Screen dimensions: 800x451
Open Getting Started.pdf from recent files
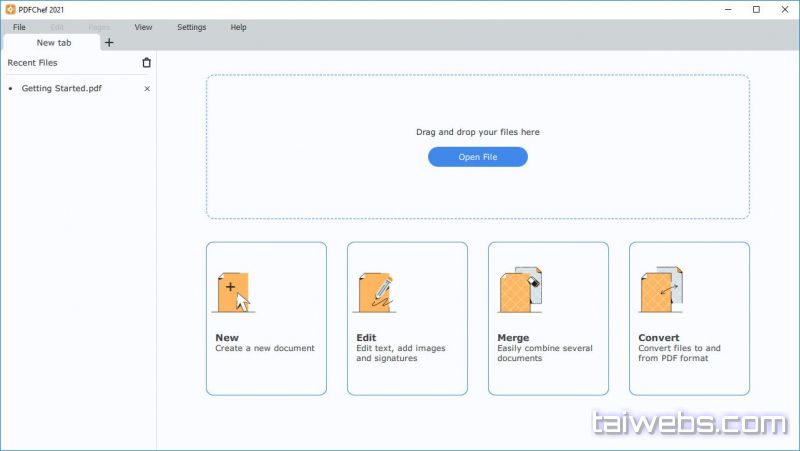pyautogui.click(x=61, y=89)
